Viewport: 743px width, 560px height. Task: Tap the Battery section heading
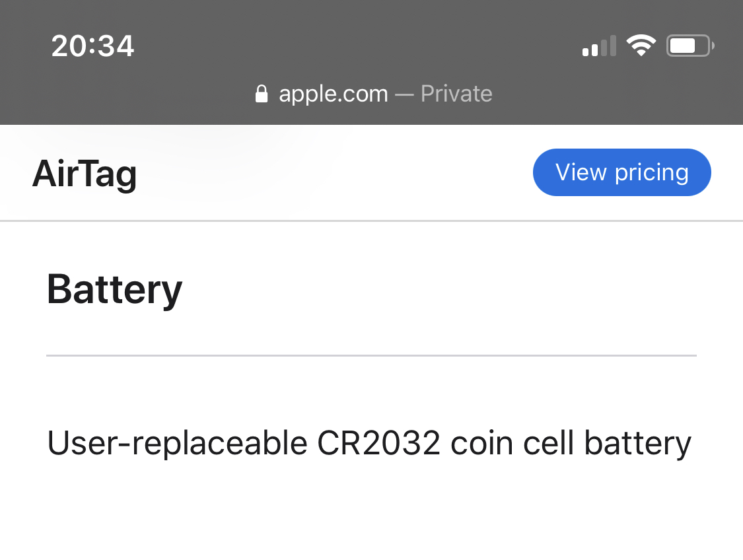pyautogui.click(x=114, y=289)
